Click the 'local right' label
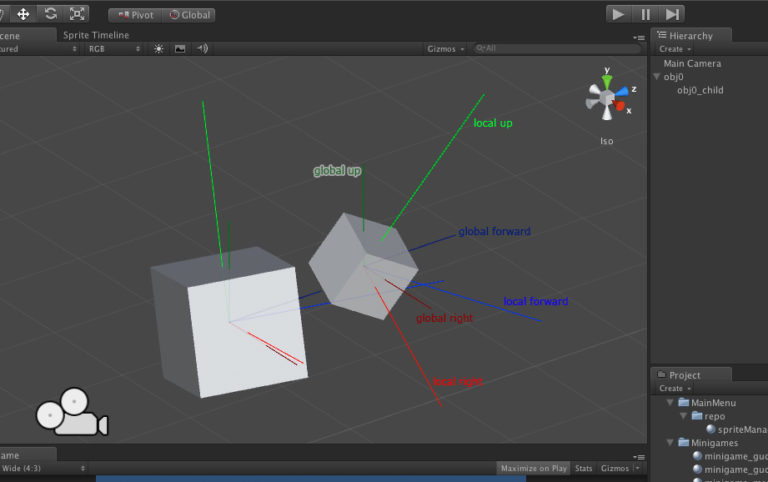 tap(458, 382)
